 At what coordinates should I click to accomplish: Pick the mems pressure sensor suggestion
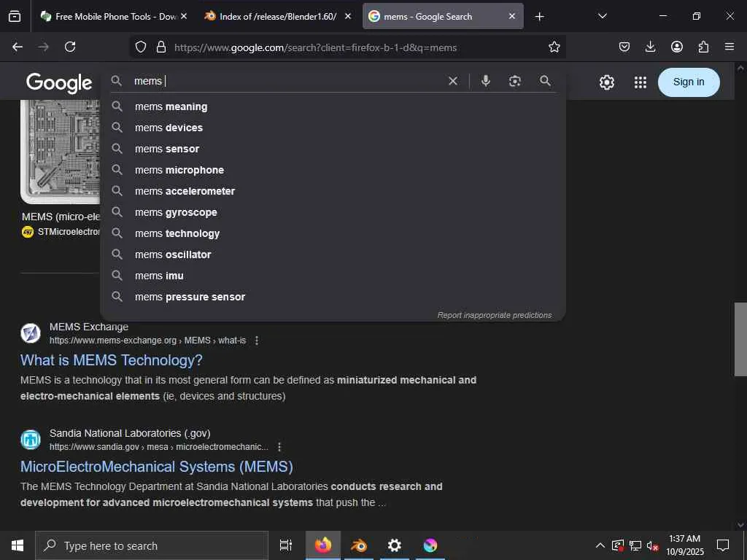(x=333, y=297)
